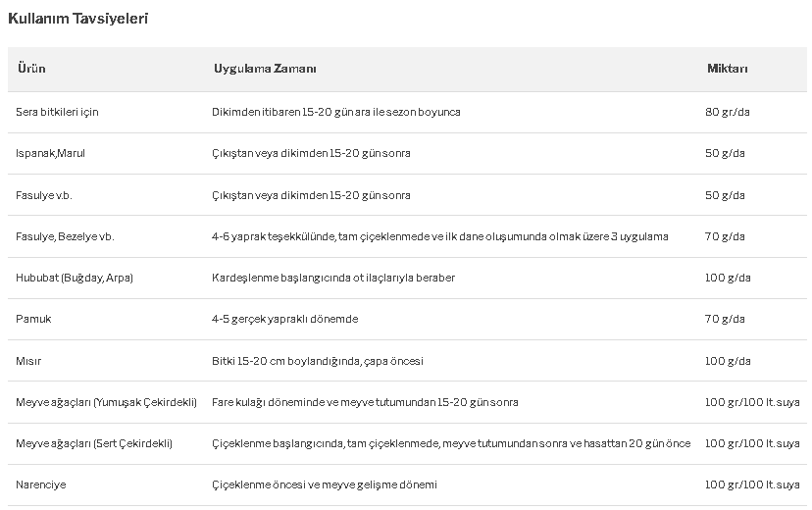
Task: Click the Fasulye v.b. product cell
Action: coord(43,195)
